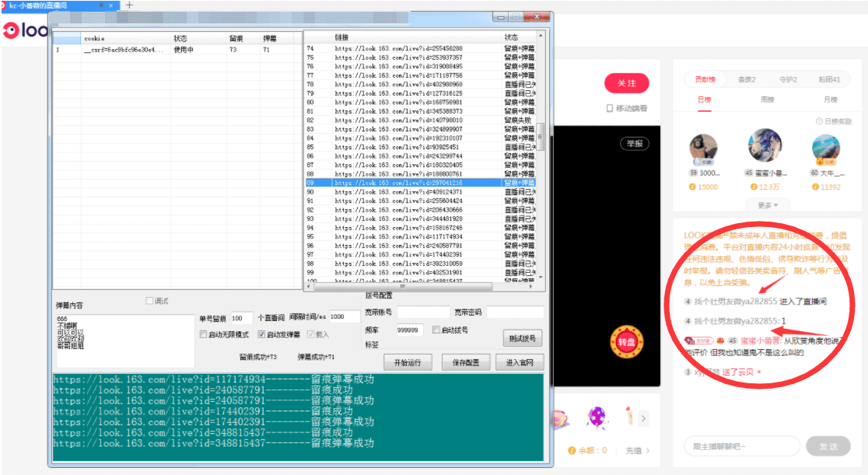The image size is (868, 475).
Task: Click the LOOK logo in the browser page
Action: click(25, 30)
